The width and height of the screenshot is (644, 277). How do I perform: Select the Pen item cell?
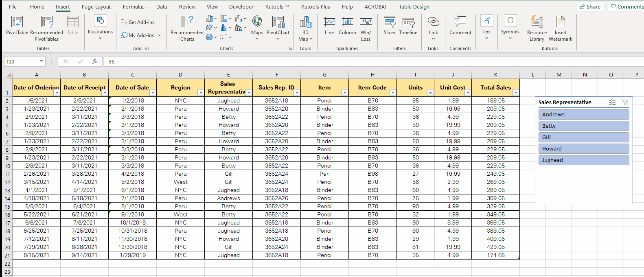pyautogui.click(x=324, y=174)
